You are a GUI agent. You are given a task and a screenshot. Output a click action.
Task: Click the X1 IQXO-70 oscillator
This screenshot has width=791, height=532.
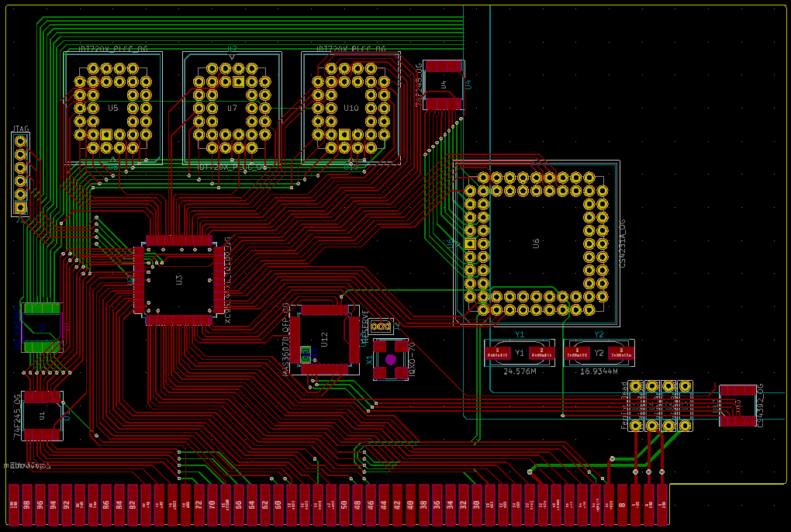pyautogui.click(x=391, y=359)
